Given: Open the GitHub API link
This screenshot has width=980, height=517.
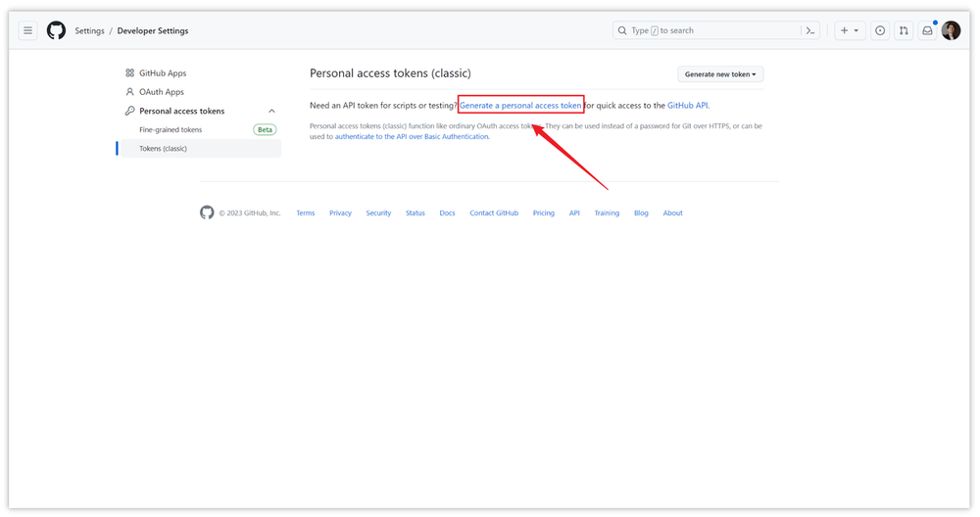Looking at the screenshot, I should [688, 105].
